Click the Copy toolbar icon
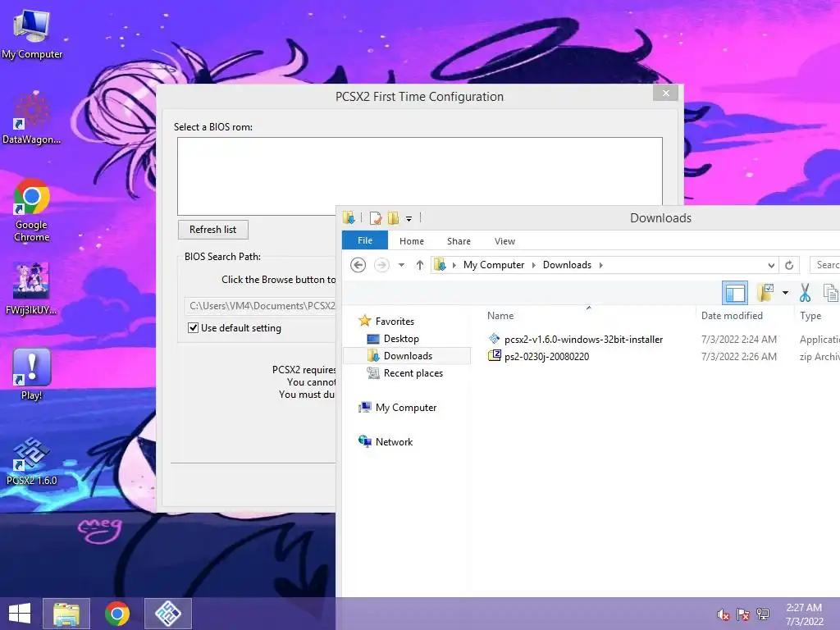 click(x=830, y=293)
